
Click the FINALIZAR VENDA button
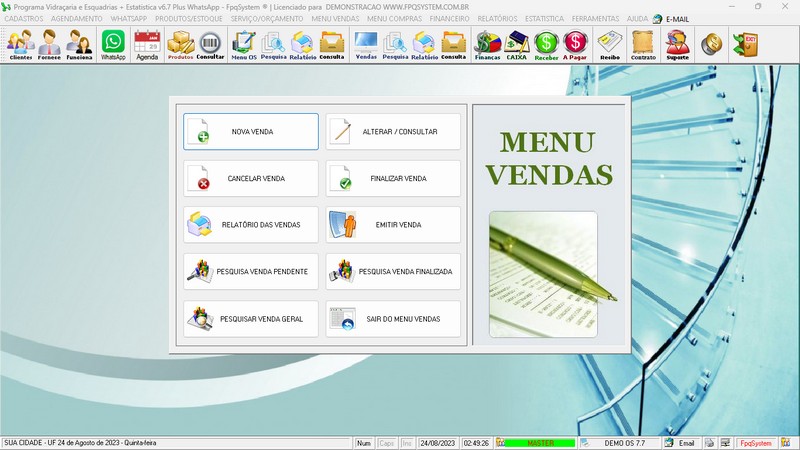(393, 179)
